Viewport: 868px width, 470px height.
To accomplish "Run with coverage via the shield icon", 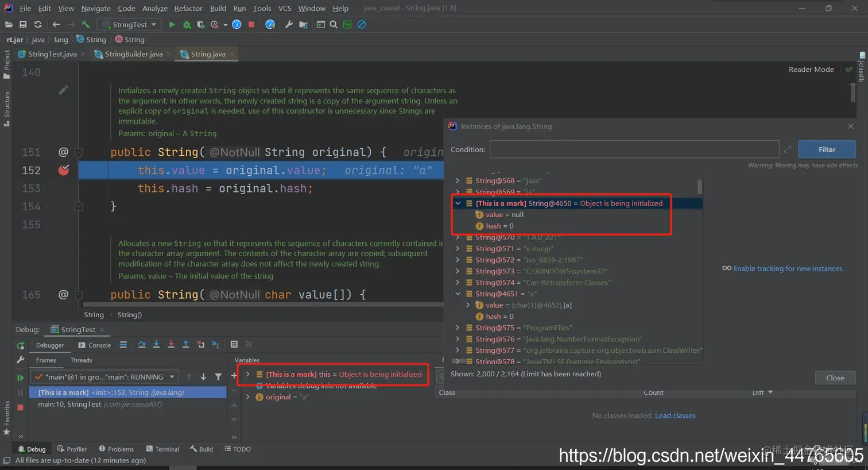I will [x=200, y=25].
